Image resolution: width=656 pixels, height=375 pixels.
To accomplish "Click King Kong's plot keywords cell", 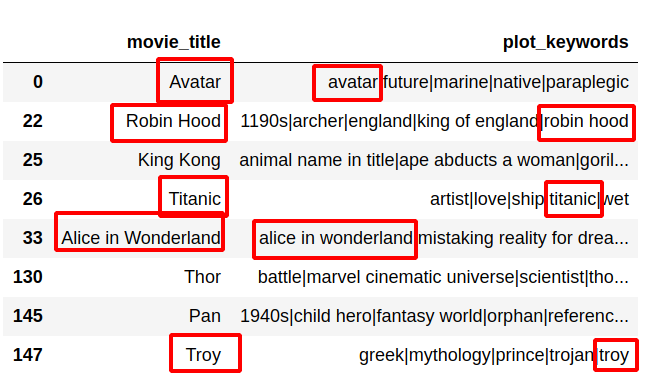I will 434,160.
